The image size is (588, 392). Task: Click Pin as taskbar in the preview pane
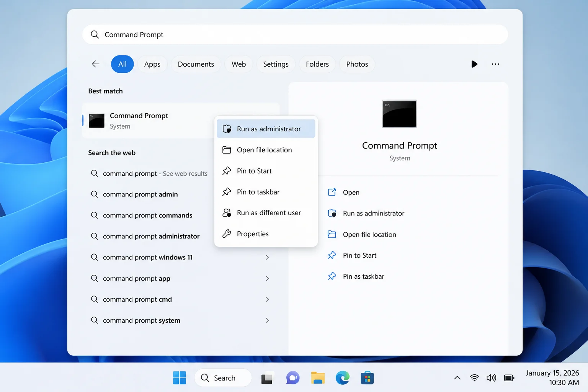coord(363,276)
